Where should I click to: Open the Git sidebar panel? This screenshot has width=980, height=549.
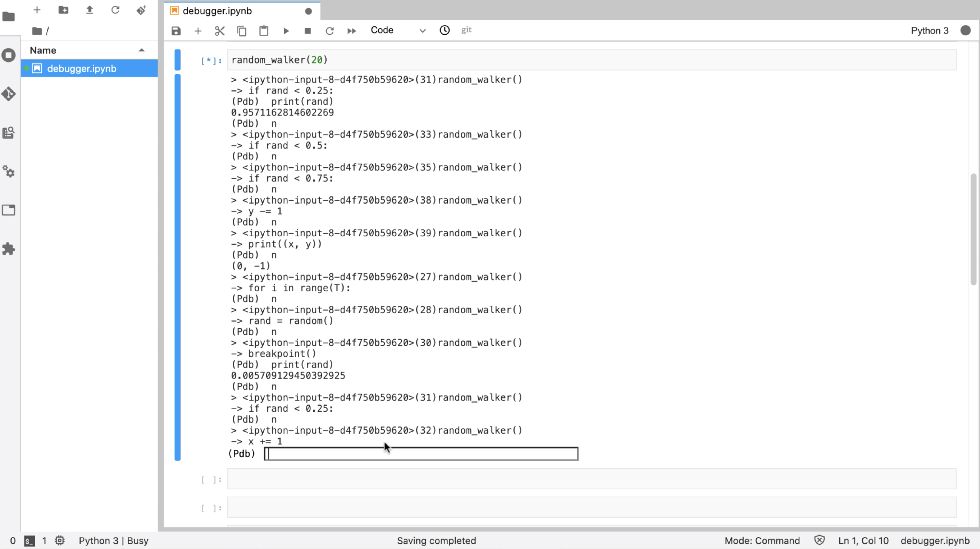[9, 94]
